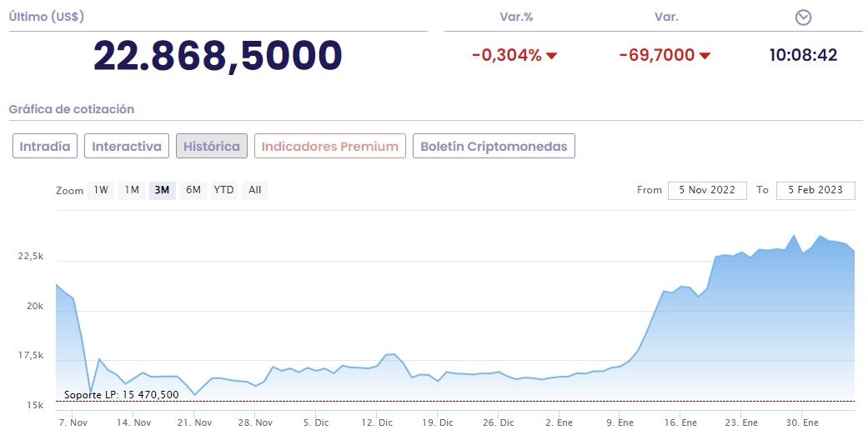Click the 10:08:42 time display
This screenshot has height=440, width=868.
click(x=803, y=56)
